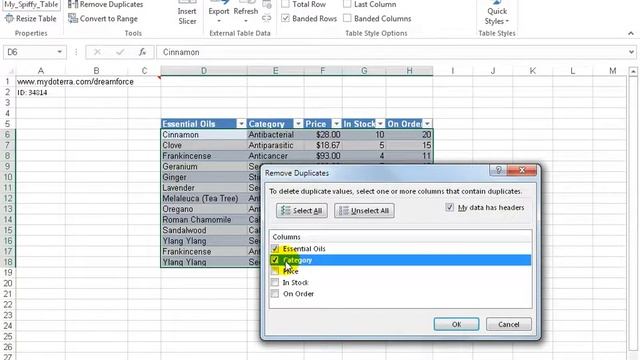Click the Oregano cell
This screenshot has height=360, width=640.
pyautogui.click(x=204, y=209)
